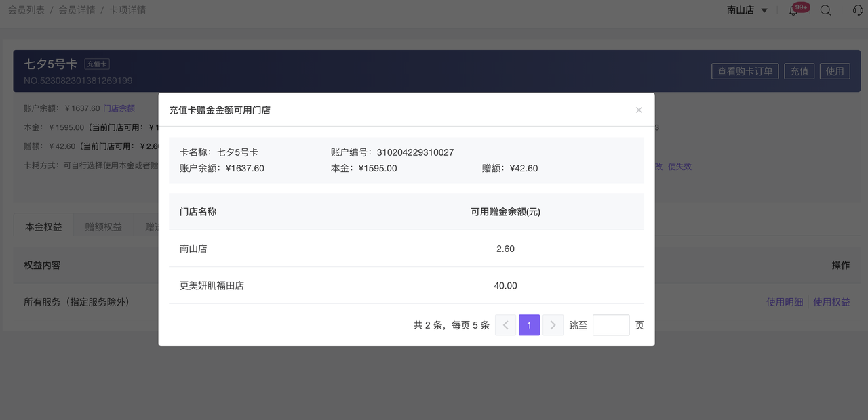Viewport: 868px width, 420px height.
Task: Close the 充值卡赠金金额可用门店 dialog
Action: click(639, 110)
